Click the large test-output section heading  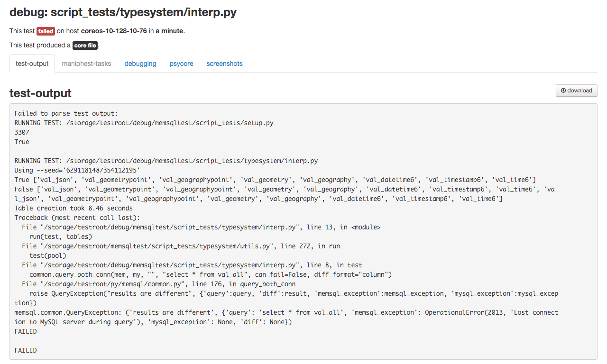pos(40,93)
